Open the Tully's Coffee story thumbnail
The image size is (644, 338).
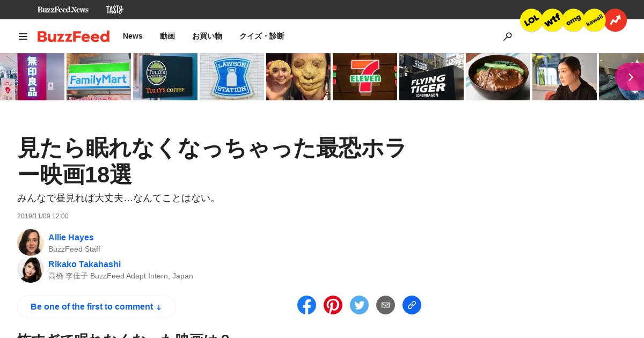(165, 77)
